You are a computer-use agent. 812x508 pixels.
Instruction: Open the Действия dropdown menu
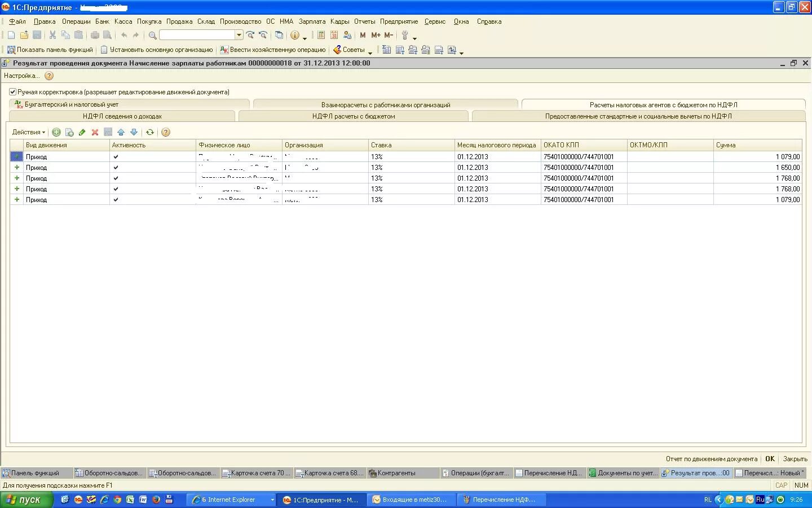[x=29, y=132]
